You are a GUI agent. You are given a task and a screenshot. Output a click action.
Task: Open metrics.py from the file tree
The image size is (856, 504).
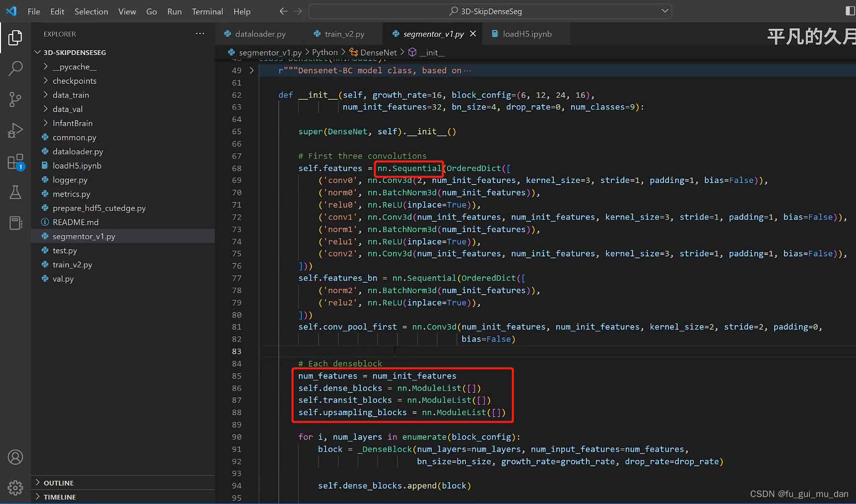tap(71, 194)
